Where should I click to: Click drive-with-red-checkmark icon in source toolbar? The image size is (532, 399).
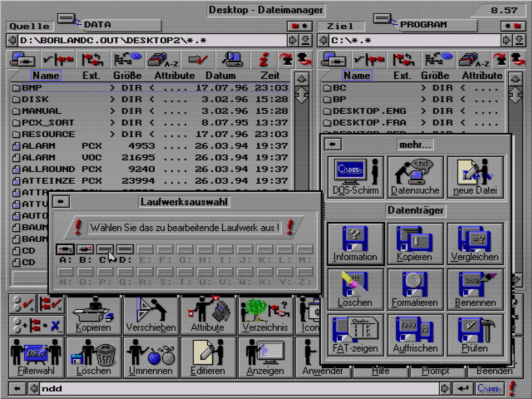pyautogui.click(x=198, y=59)
